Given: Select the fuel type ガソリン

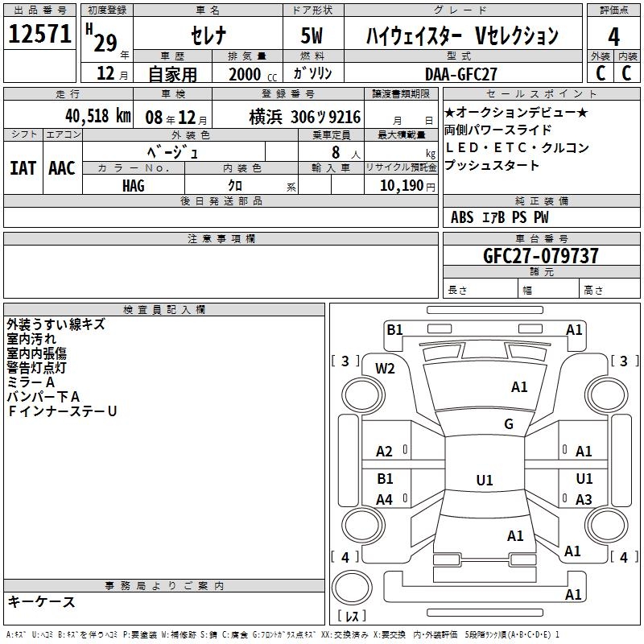Looking at the screenshot, I should coord(312,73).
